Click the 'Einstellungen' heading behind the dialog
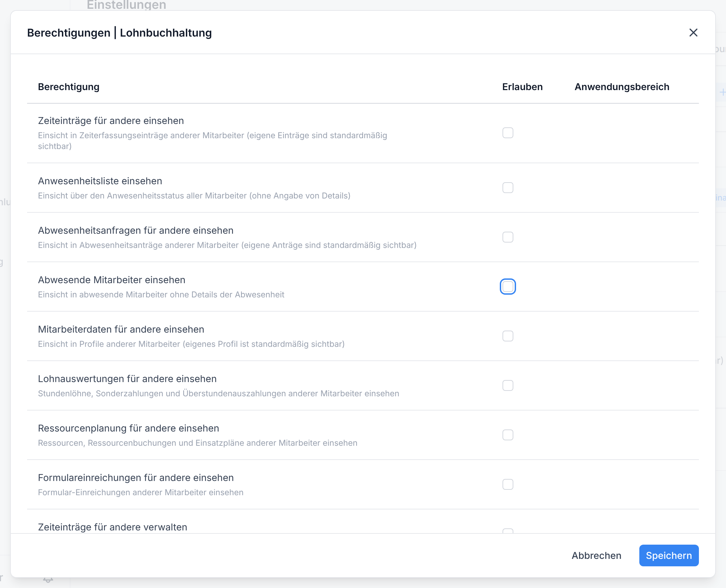The height and width of the screenshot is (588, 726). point(126,5)
